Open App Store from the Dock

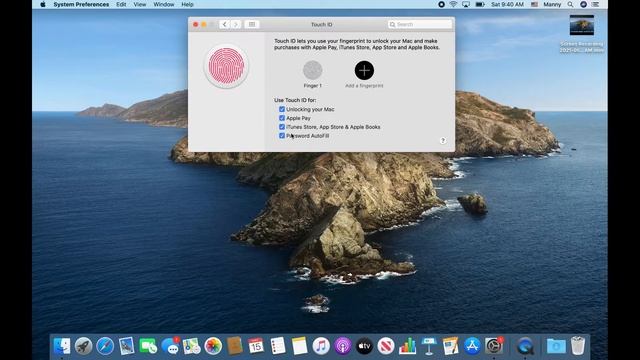click(472, 346)
